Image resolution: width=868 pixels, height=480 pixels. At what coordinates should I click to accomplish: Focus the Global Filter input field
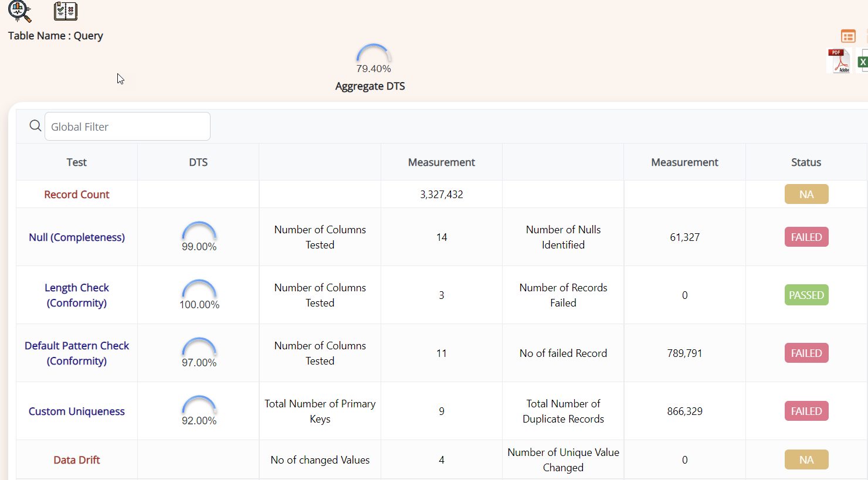127,127
